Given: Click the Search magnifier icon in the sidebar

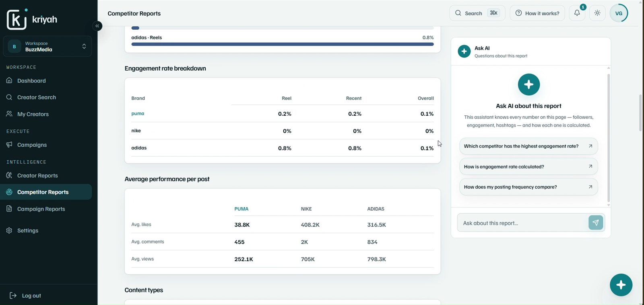Looking at the screenshot, I should pyautogui.click(x=9, y=97).
